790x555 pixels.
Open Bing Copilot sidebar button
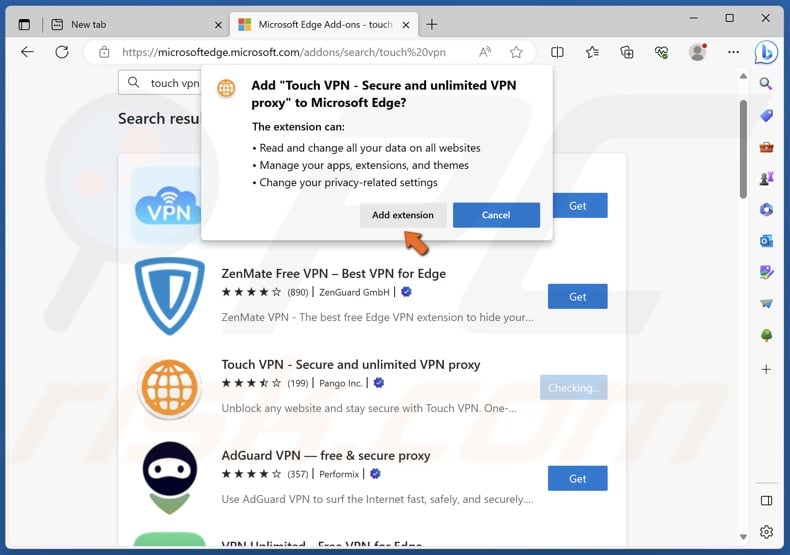click(x=766, y=52)
